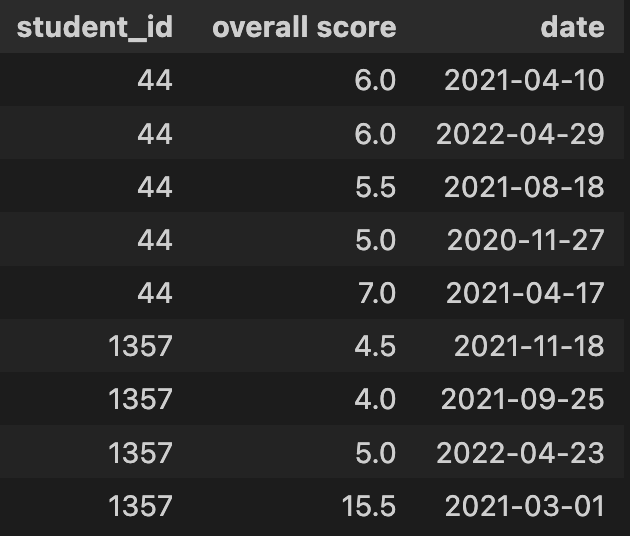Screen dimensions: 630x536
Task: Select the date cell 2021-04-10
Action: coord(524,80)
